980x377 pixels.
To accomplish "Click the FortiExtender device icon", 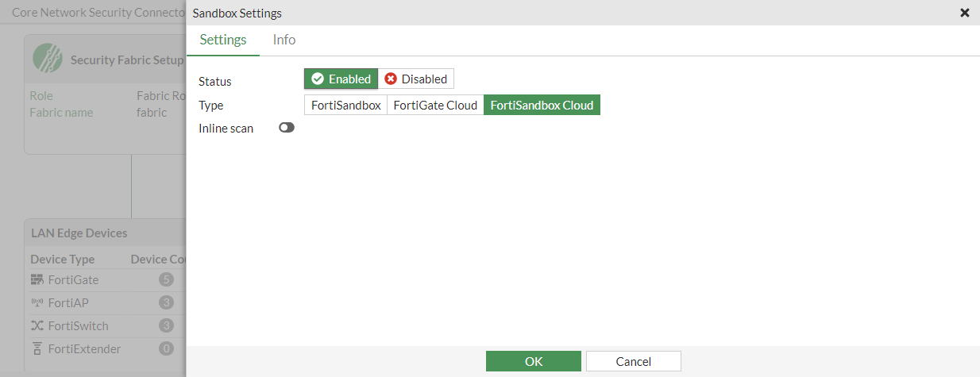I will [37, 348].
